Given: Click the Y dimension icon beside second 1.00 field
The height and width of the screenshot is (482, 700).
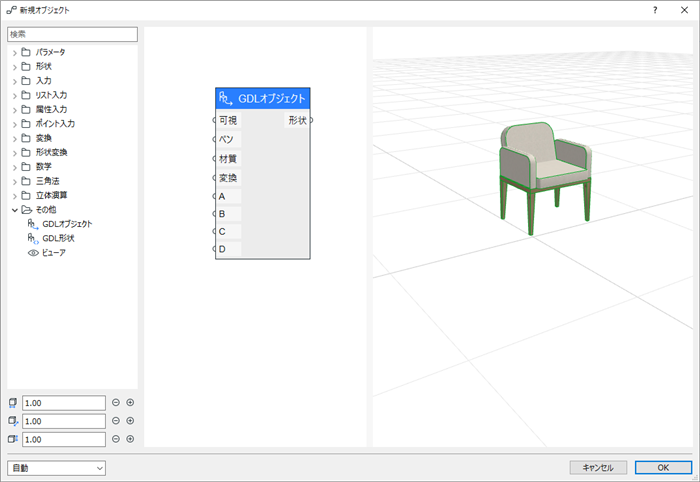Looking at the screenshot, I should coord(13,421).
